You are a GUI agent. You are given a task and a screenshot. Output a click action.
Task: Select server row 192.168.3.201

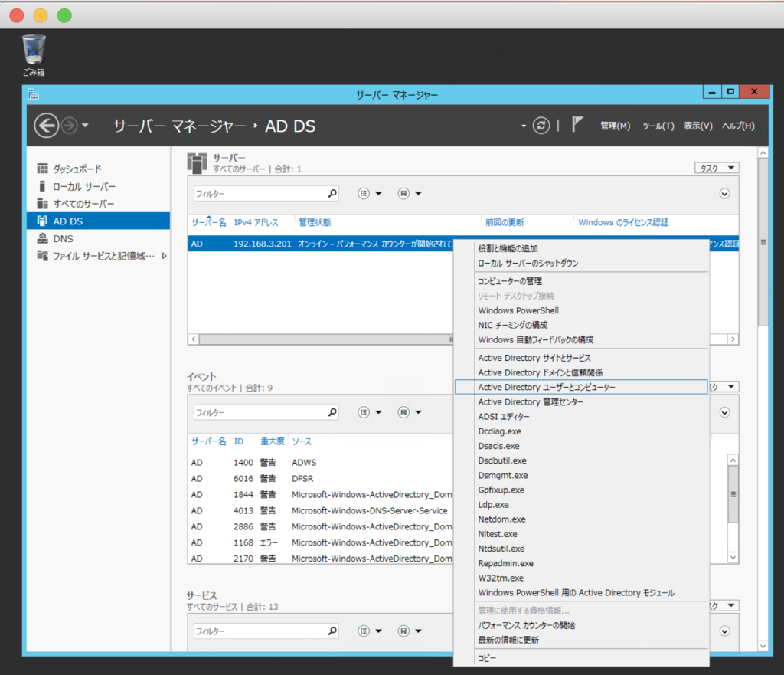tap(320, 244)
